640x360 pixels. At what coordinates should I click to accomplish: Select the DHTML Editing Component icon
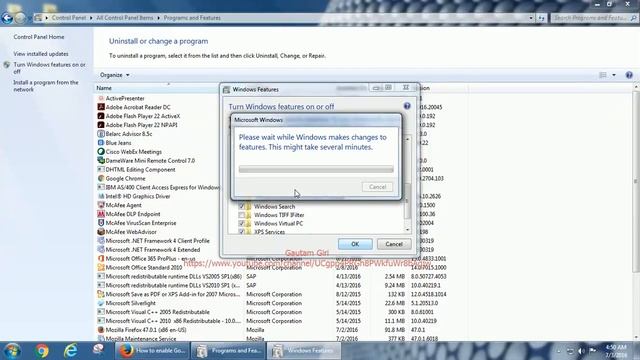(x=101, y=169)
